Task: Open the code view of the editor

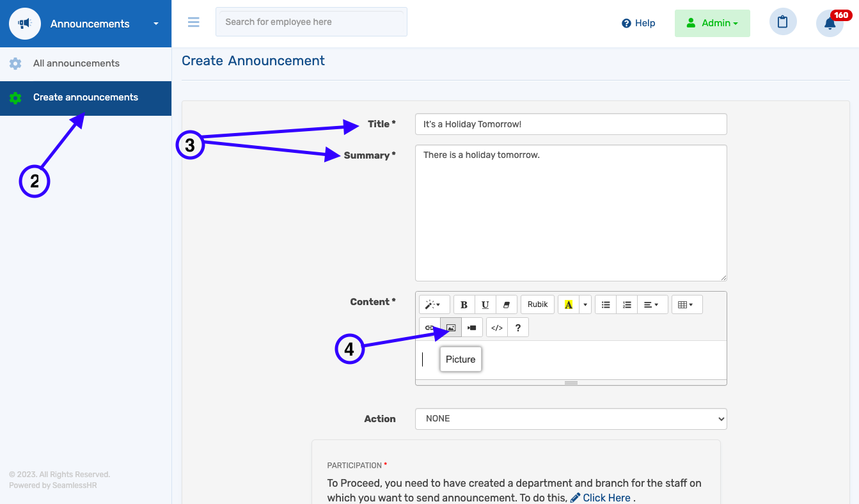Action: (x=497, y=327)
